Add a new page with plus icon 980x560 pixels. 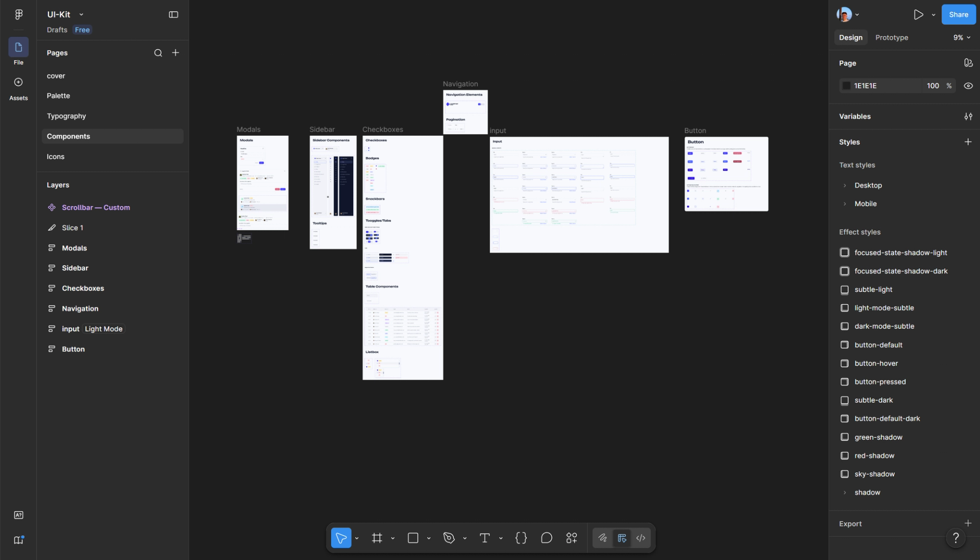pos(176,53)
